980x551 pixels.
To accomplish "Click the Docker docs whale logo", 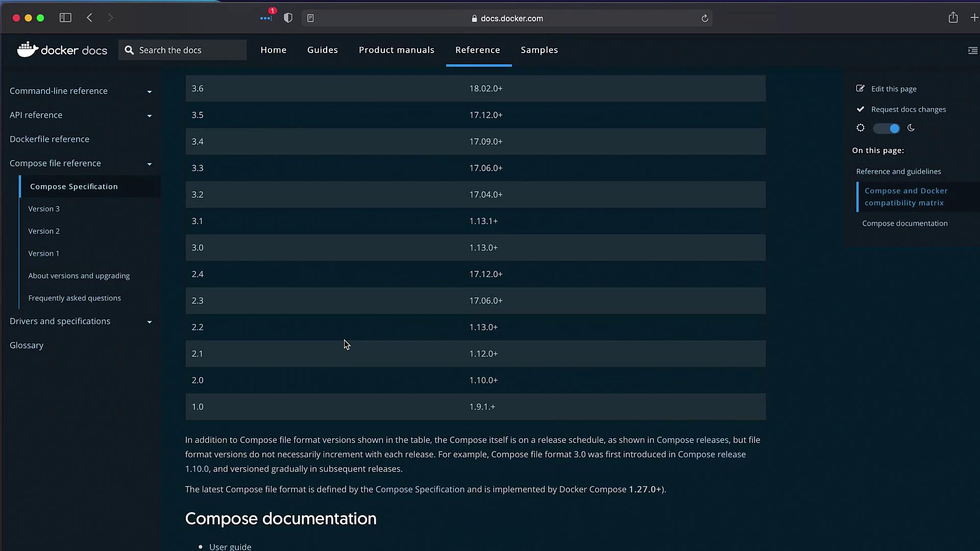I will click(28, 49).
